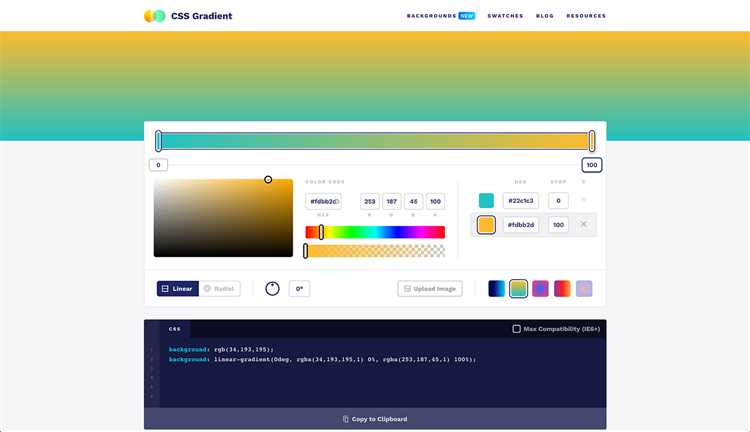This screenshot has width=750, height=432.
Task: Click the opacity slider handle
Action: click(306, 251)
